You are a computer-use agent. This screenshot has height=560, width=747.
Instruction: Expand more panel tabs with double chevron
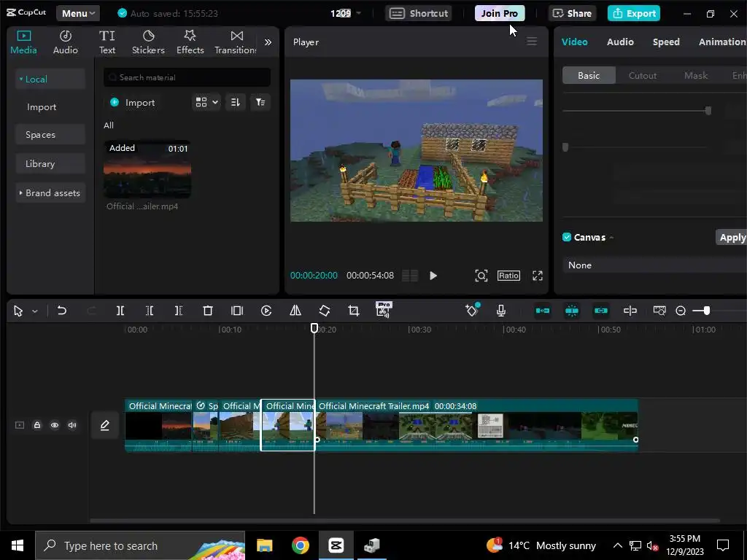268,42
